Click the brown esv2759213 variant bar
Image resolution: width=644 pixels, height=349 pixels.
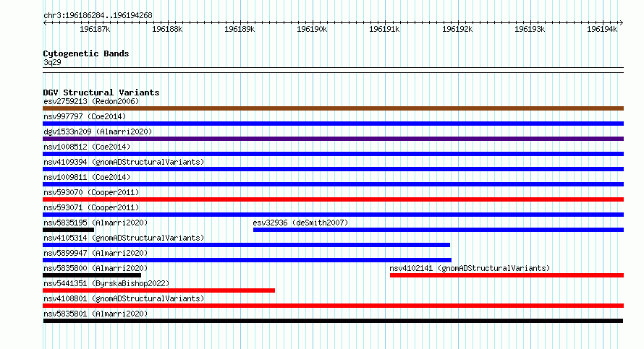point(333,108)
